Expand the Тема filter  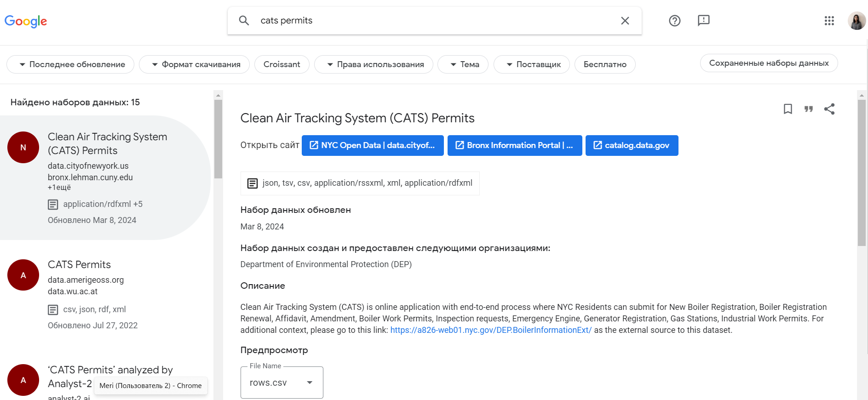463,64
